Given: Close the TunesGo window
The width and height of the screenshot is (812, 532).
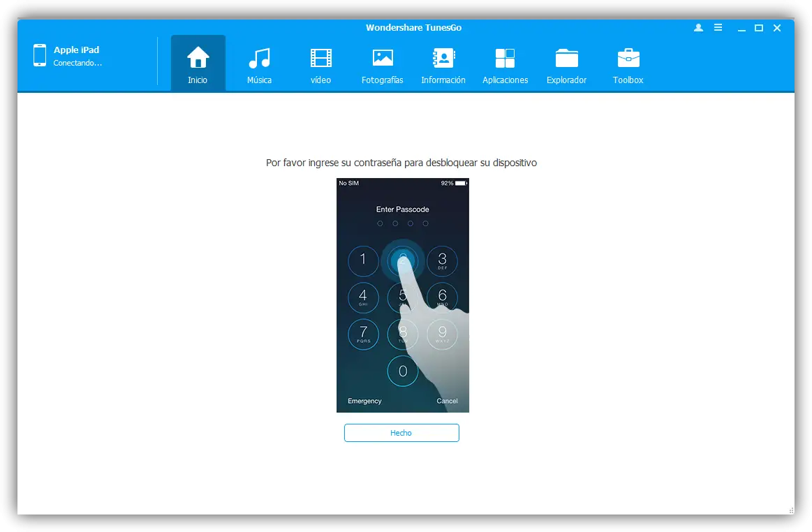Looking at the screenshot, I should point(777,28).
